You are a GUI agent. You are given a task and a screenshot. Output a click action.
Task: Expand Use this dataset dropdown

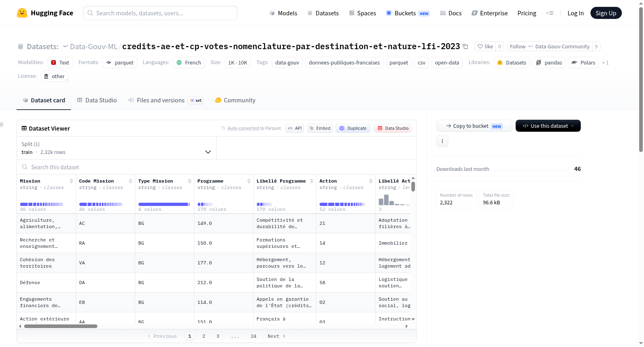548,126
